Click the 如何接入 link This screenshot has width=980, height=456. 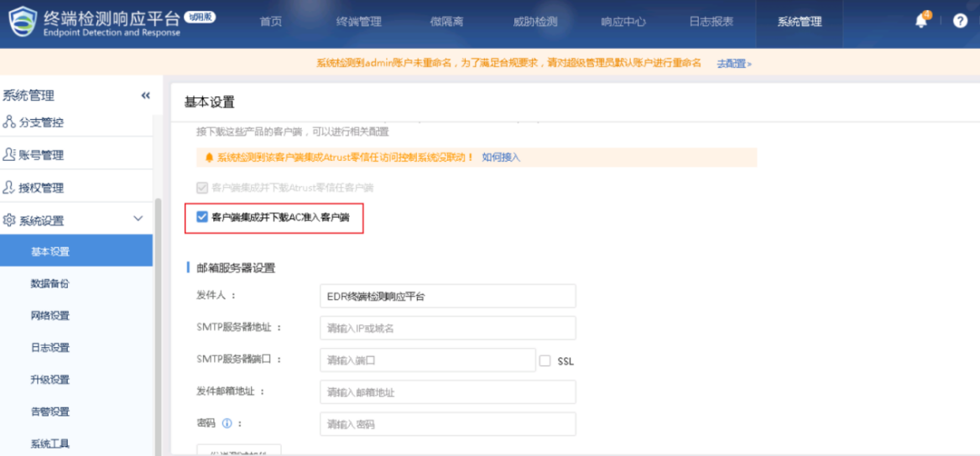click(501, 158)
